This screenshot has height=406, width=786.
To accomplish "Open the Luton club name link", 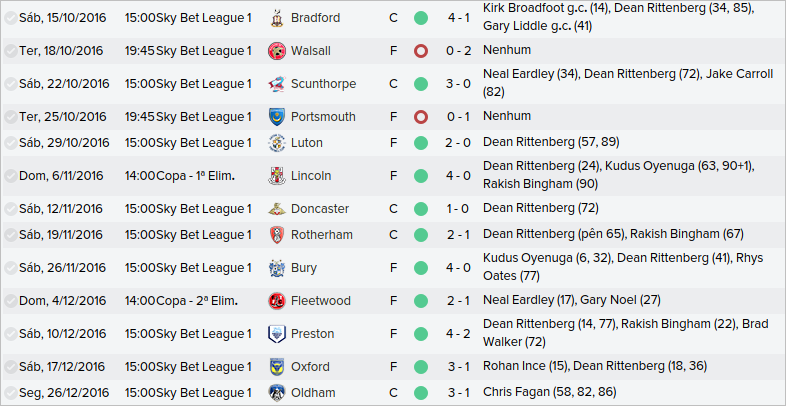I will coord(306,143).
